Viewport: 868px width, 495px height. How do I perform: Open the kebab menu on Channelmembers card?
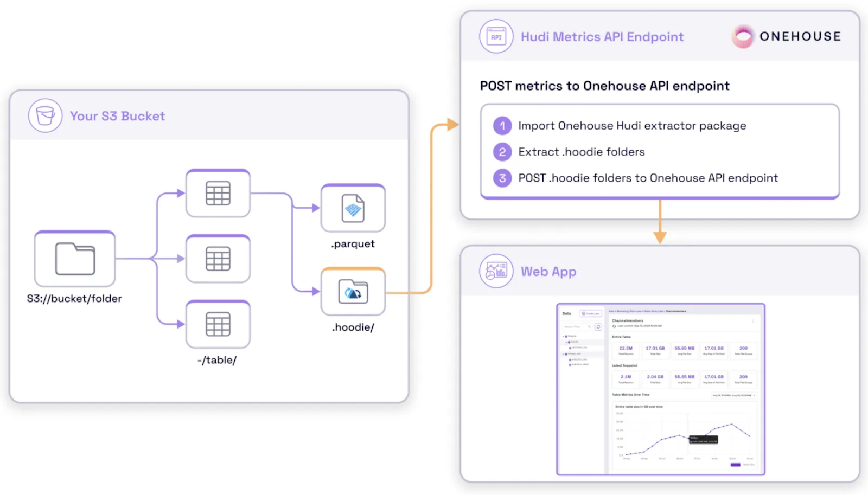coord(753,321)
